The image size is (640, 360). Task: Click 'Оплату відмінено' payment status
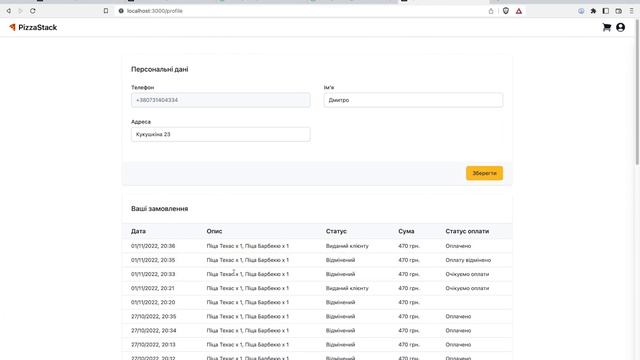pos(468,260)
